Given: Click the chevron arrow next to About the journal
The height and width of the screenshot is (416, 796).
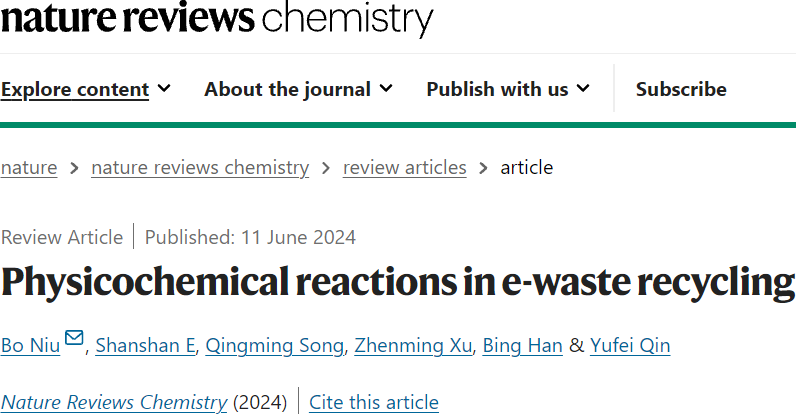Looking at the screenshot, I should 386,89.
